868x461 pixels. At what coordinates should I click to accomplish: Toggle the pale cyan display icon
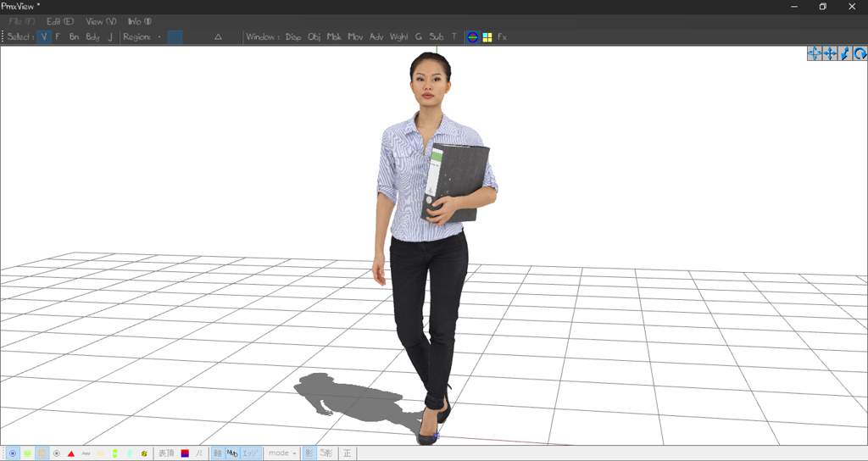pos(130,453)
